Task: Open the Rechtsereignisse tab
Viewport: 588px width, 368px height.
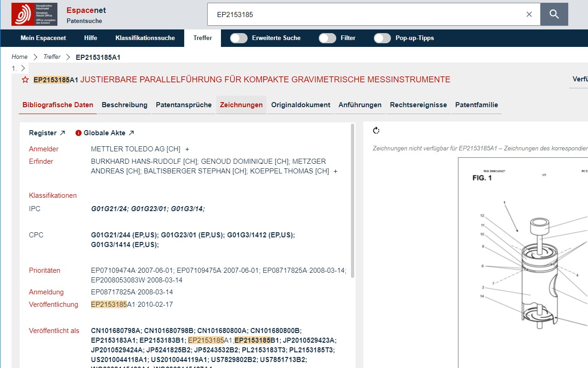Action: [418, 105]
